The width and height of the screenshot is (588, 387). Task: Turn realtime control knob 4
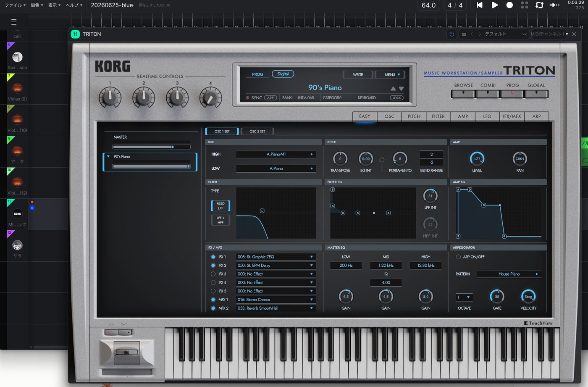tap(210, 97)
